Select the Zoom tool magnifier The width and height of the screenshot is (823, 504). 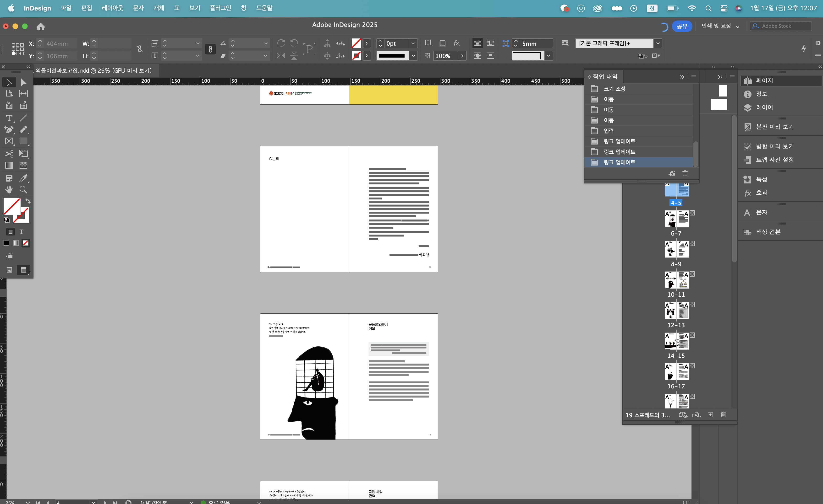click(x=23, y=190)
